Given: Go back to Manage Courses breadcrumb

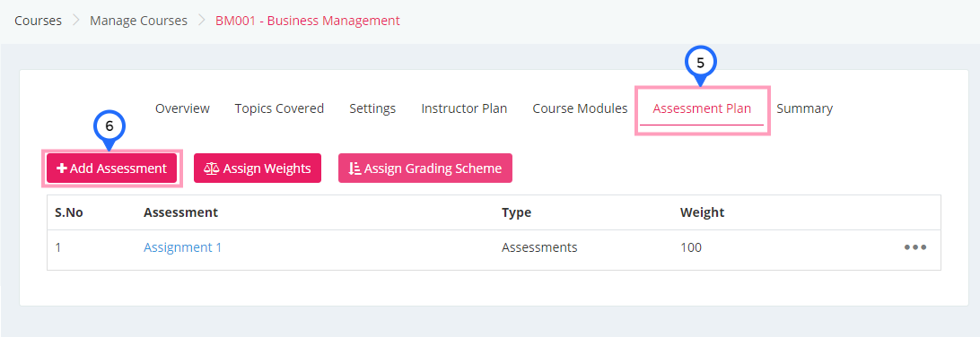Looking at the screenshot, I should 139,21.
